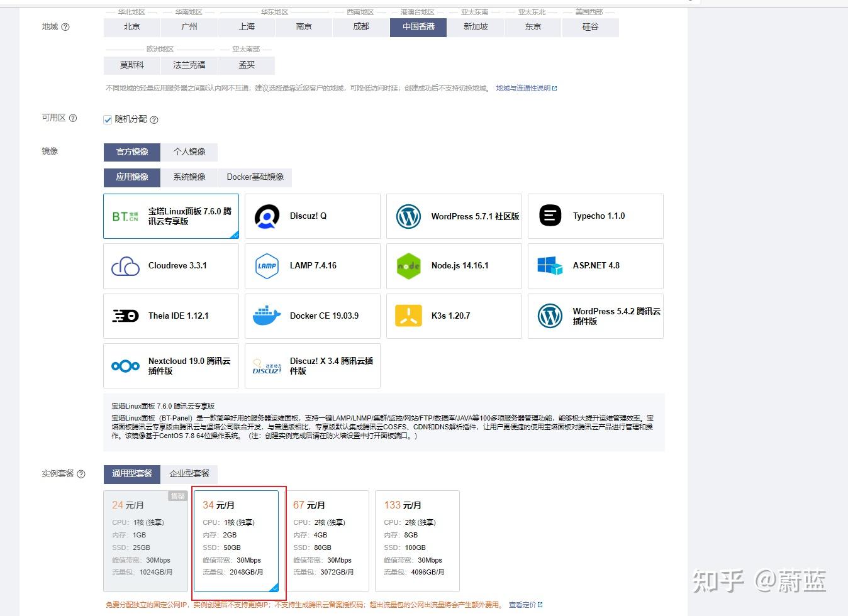Toggle the 随机分配 checkbox
Image resolution: width=848 pixels, height=616 pixels.
(108, 119)
